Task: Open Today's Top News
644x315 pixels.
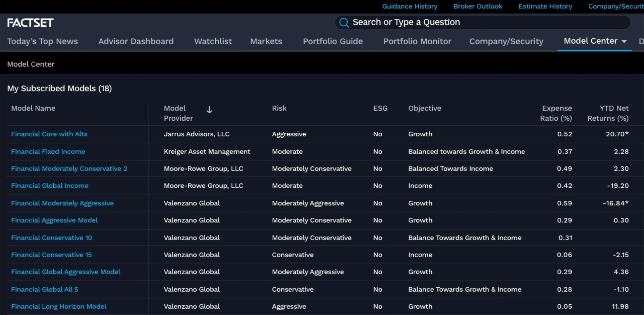Action: [43, 41]
